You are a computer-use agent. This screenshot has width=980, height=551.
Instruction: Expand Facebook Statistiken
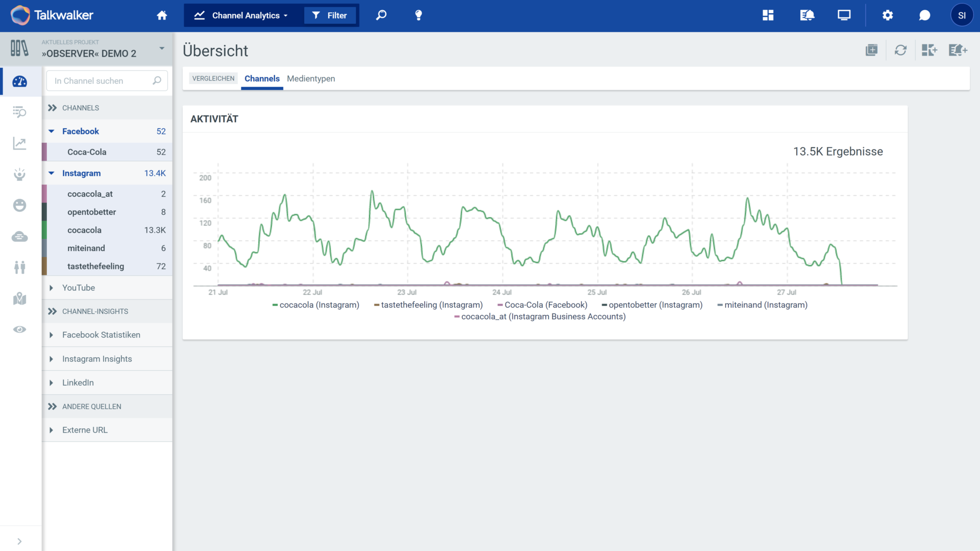coord(52,335)
